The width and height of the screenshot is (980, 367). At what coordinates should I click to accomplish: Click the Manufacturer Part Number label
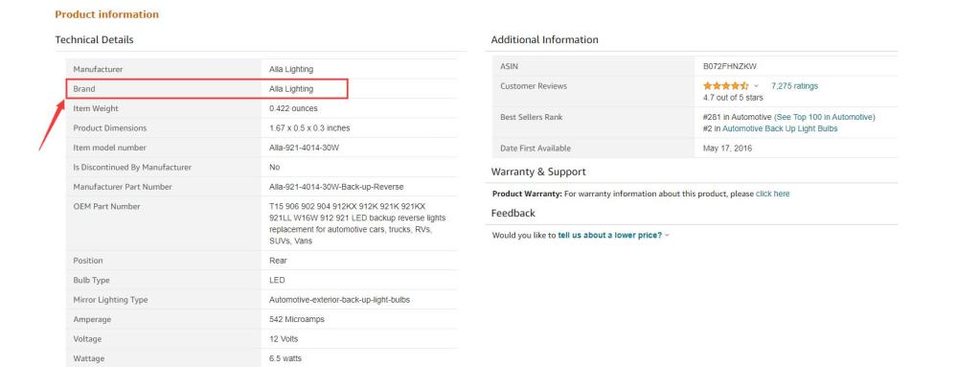click(x=123, y=186)
